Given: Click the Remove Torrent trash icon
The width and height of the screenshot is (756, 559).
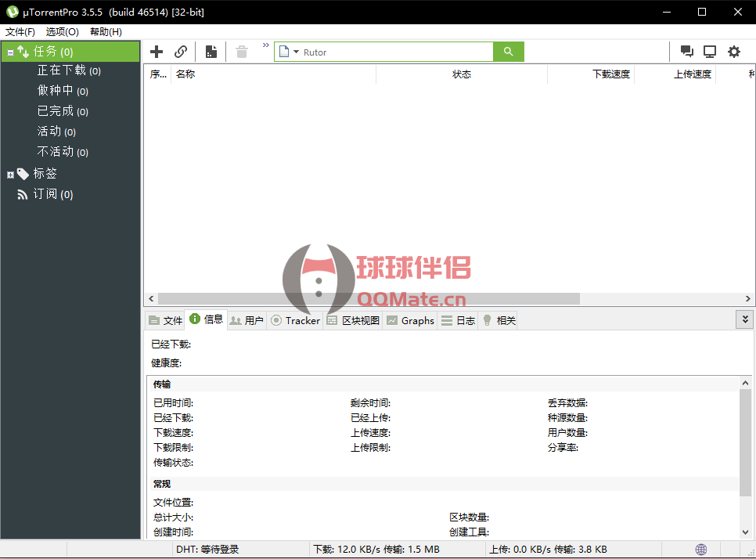Looking at the screenshot, I should coord(242,52).
